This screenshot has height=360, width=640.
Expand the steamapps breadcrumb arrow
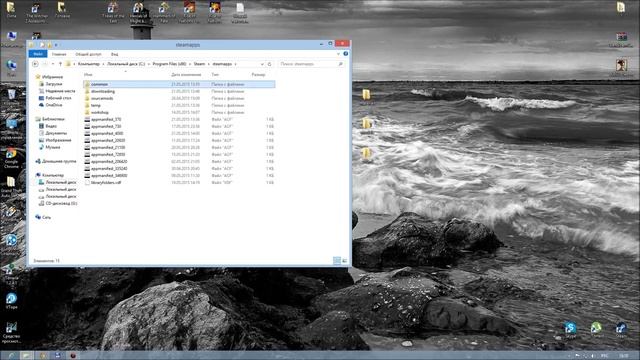pyautogui.click(x=236, y=64)
